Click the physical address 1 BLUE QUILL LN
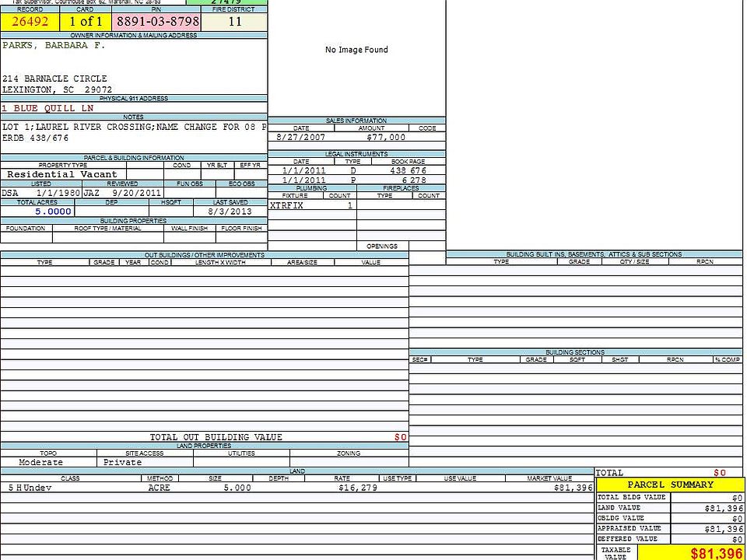 (47, 108)
